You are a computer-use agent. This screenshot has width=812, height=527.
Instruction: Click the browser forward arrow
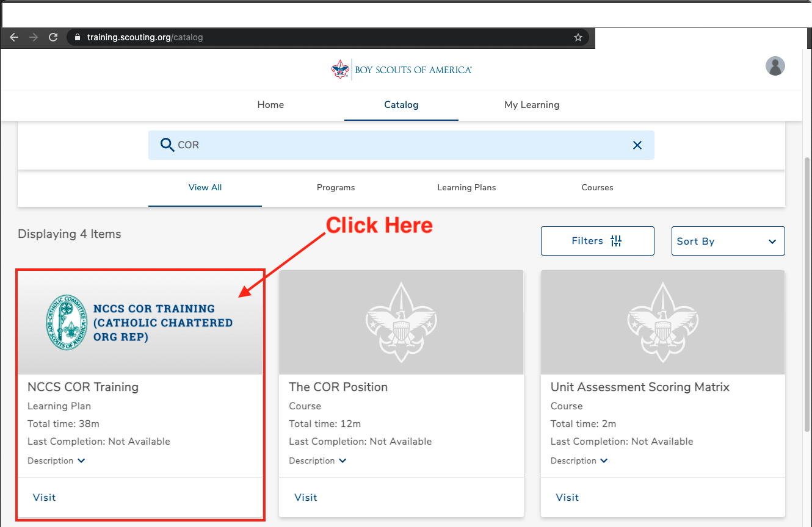coord(34,37)
